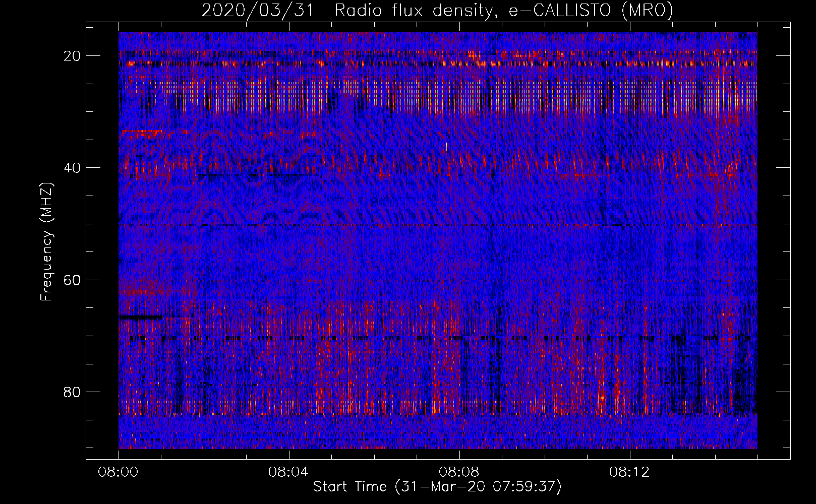Click the '08:08' time tick label
Viewport: 816px width, 504px height.
[x=459, y=472]
